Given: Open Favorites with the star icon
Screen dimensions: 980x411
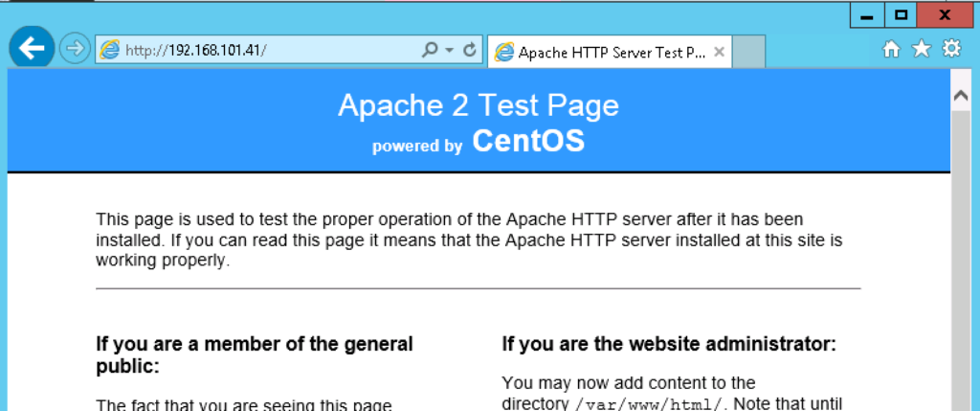Looking at the screenshot, I should (x=922, y=49).
